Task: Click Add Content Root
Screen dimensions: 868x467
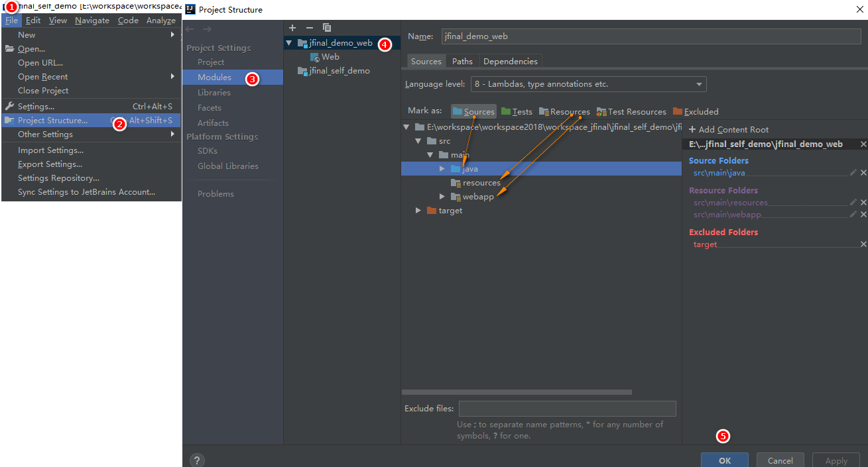Action: coord(729,130)
